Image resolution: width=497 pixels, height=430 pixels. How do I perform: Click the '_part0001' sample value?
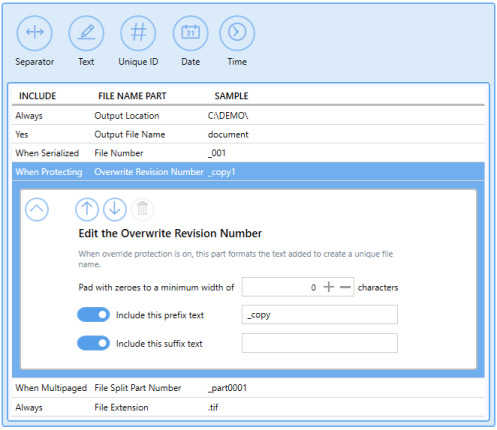[x=227, y=388]
